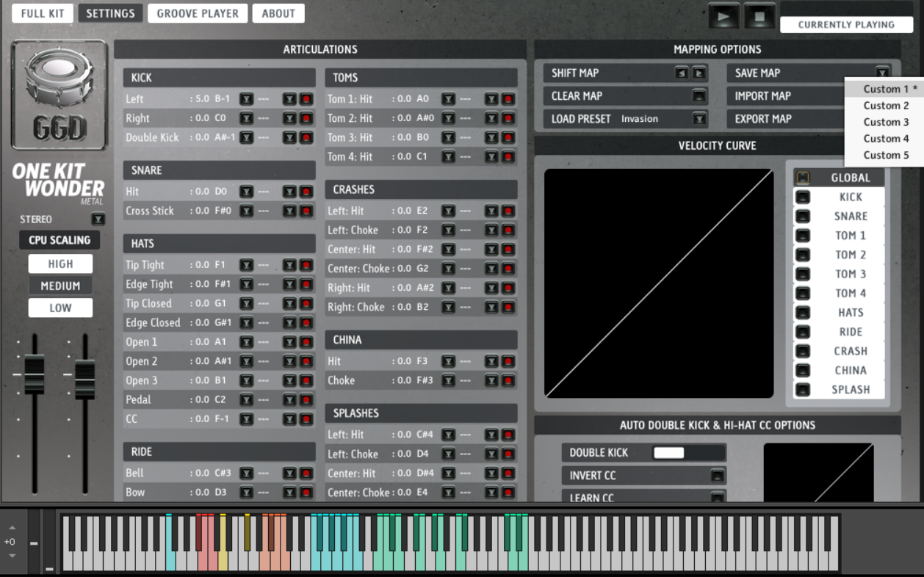Choose Custom 3 from the save map list
The height and width of the screenshot is (577, 924).
[886, 122]
